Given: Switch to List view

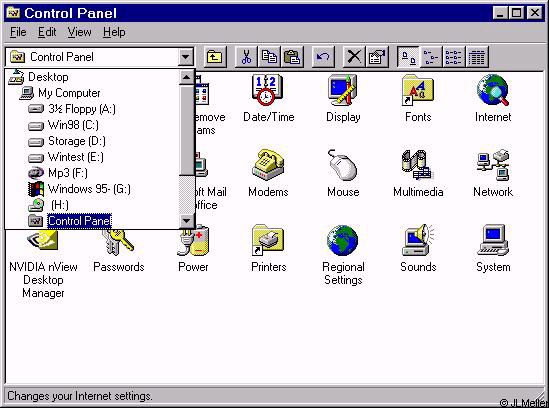Looking at the screenshot, I should pos(454,57).
